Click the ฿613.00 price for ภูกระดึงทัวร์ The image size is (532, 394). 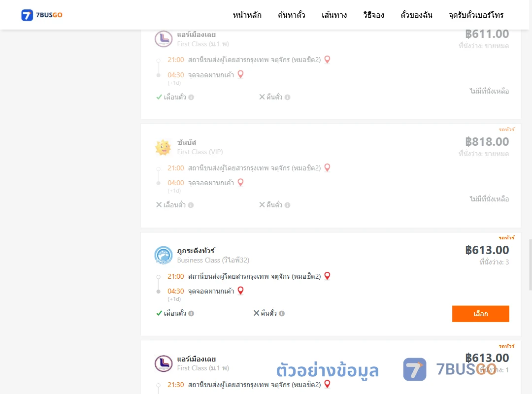click(487, 251)
